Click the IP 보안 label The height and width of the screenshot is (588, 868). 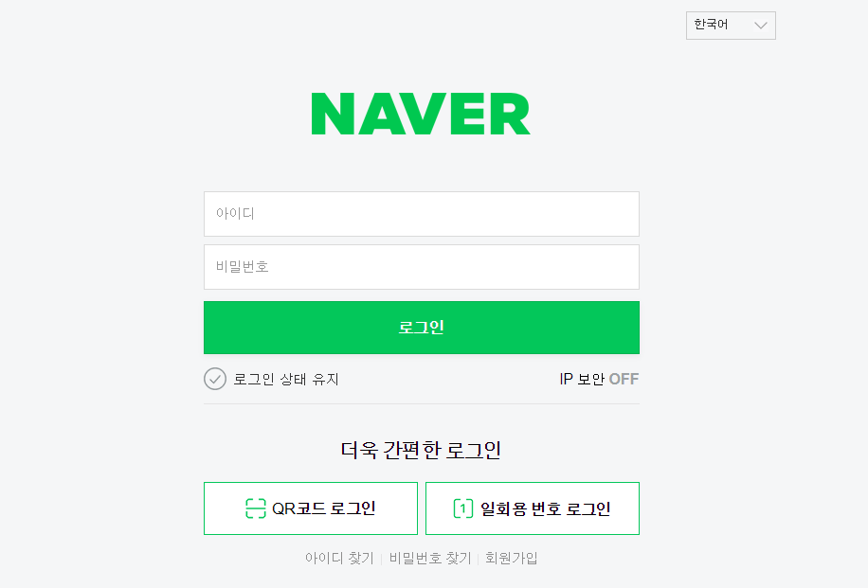tap(582, 379)
